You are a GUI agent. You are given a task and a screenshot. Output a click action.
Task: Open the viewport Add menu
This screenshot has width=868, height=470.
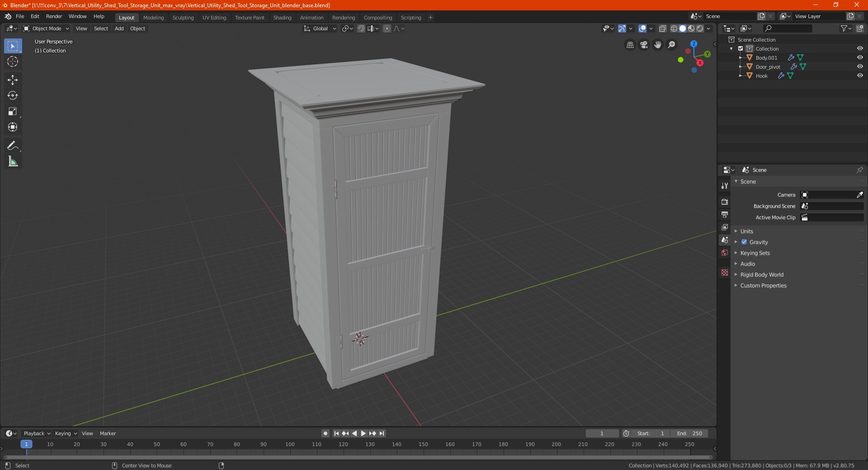pyautogui.click(x=119, y=28)
